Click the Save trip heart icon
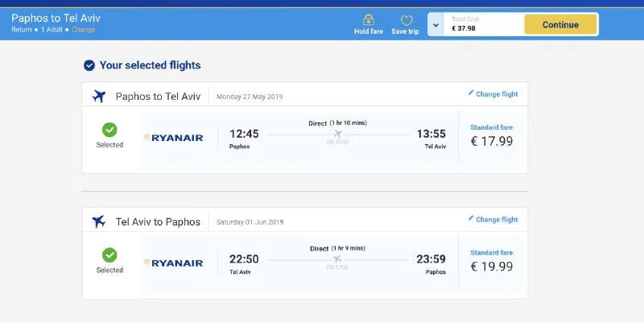 tap(406, 20)
